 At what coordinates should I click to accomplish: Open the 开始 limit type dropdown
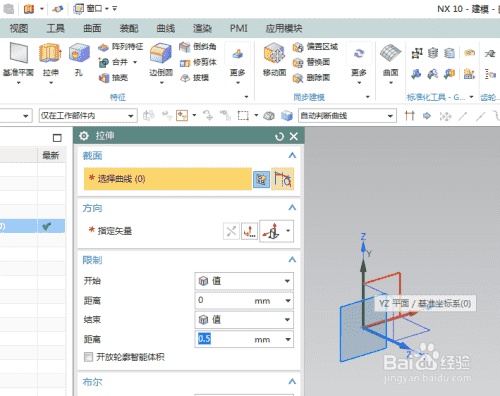(x=244, y=281)
